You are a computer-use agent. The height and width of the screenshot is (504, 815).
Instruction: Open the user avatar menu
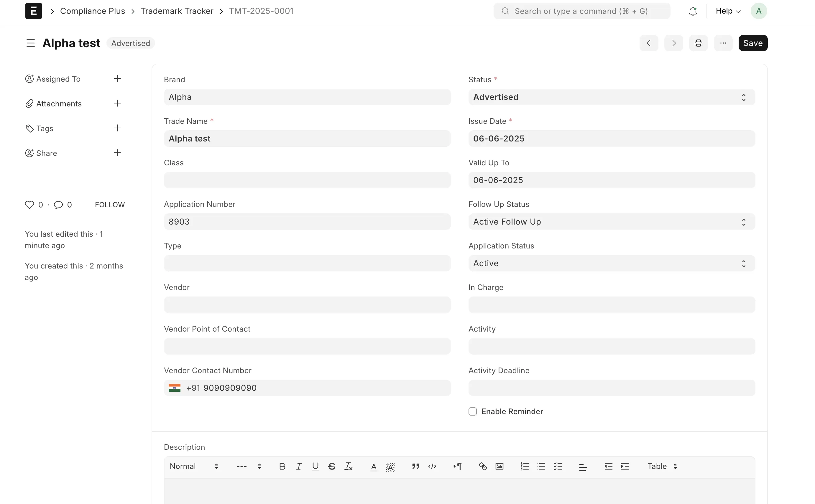click(x=759, y=11)
